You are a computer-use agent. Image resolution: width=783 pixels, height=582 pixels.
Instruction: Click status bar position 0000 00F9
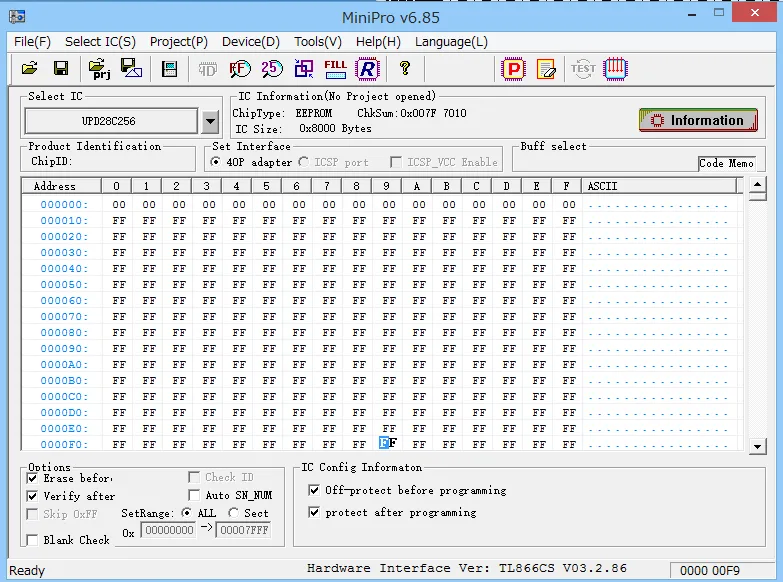(710, 571)
